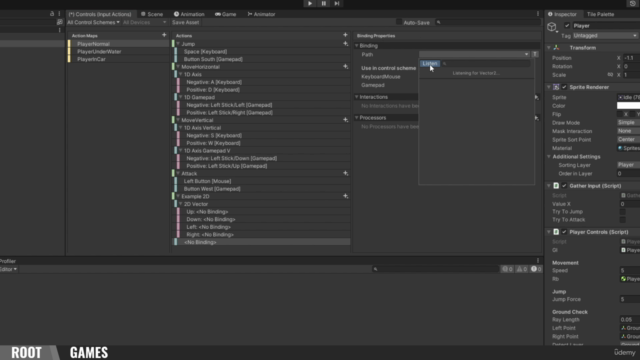This screenshot has height=360, width=640.
Task: Select the Inspector tab
Action: [x=562, y=14]
